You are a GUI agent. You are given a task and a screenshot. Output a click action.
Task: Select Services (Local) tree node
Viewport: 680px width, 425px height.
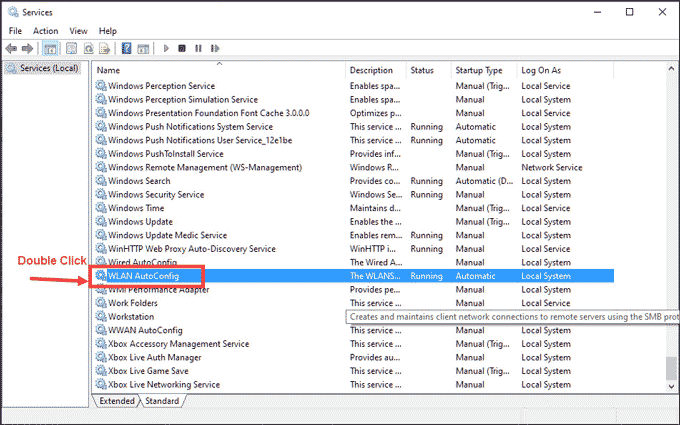(x=42, y=68)
